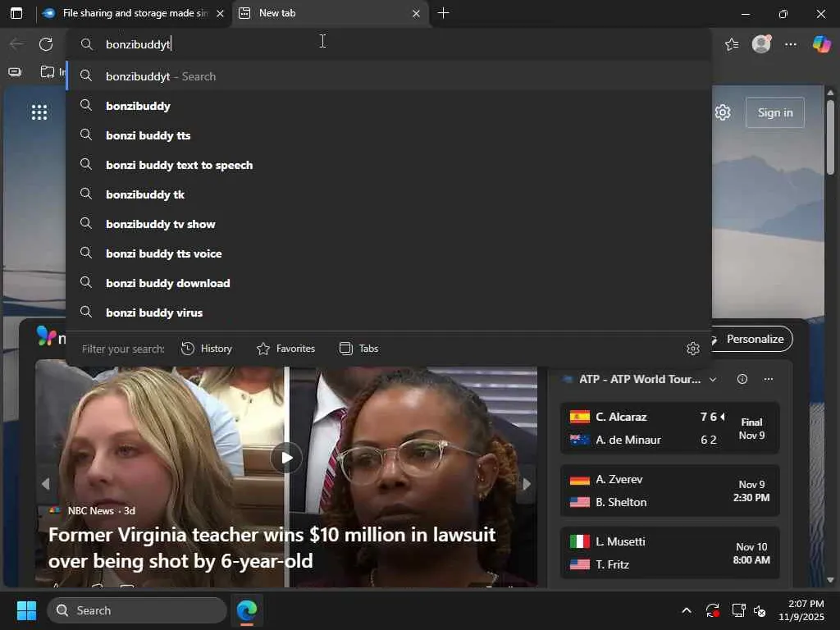Click the page vertical scrollbar thumb
Image resolution: width=840 pixels, height=630 pixels.
830,137
